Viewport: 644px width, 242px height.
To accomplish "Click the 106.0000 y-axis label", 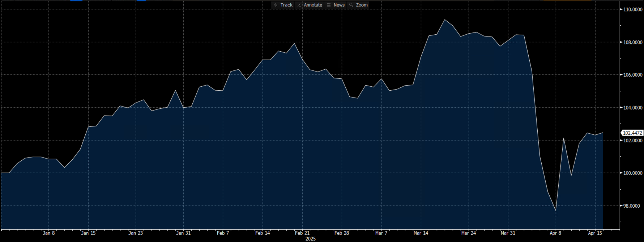I will [633, 75].
